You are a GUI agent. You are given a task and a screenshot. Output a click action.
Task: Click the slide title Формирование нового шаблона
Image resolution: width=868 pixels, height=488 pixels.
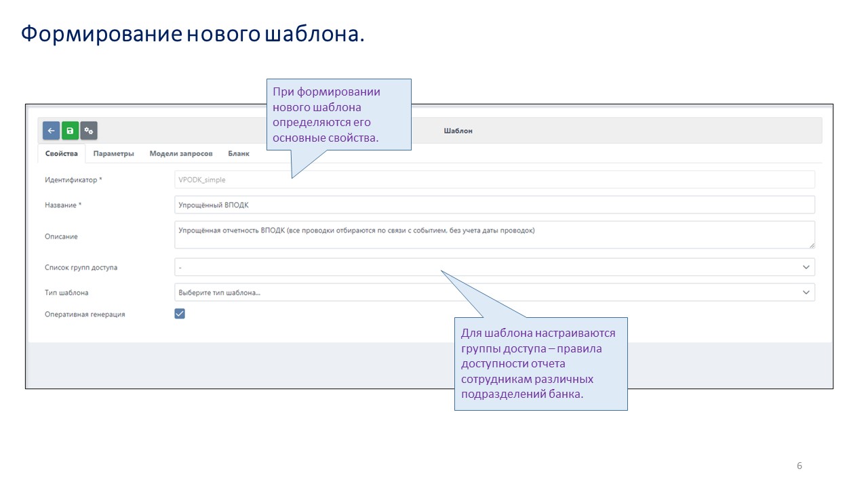click(193, 34)
